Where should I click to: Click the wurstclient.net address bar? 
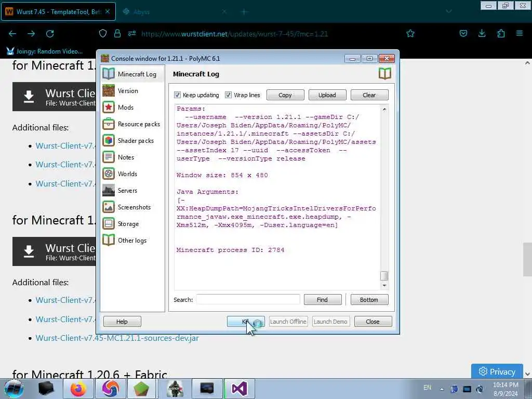234,34
